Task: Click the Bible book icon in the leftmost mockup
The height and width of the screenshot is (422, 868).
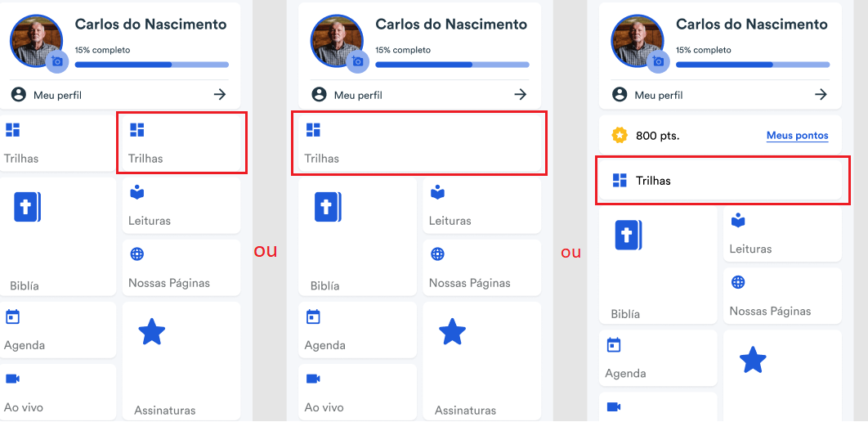Action: 28,208
